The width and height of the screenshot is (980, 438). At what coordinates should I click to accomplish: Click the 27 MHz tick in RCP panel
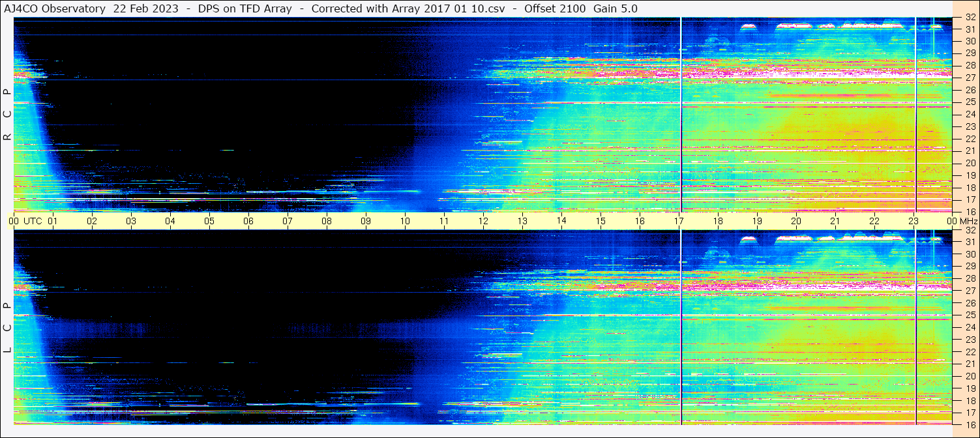[x=970, y=78]
